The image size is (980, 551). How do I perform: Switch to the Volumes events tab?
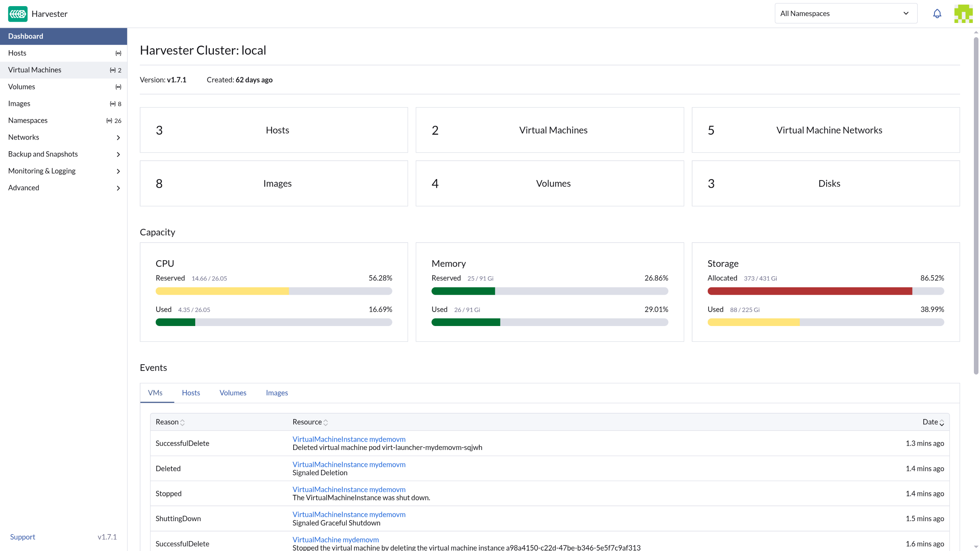(x=233, y=393)
